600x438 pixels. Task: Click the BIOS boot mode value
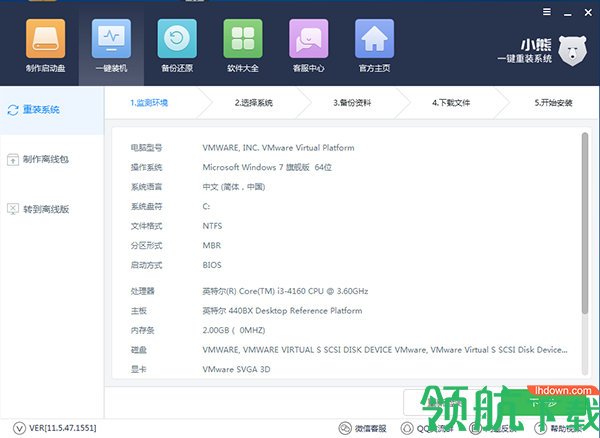coord(212,265)
